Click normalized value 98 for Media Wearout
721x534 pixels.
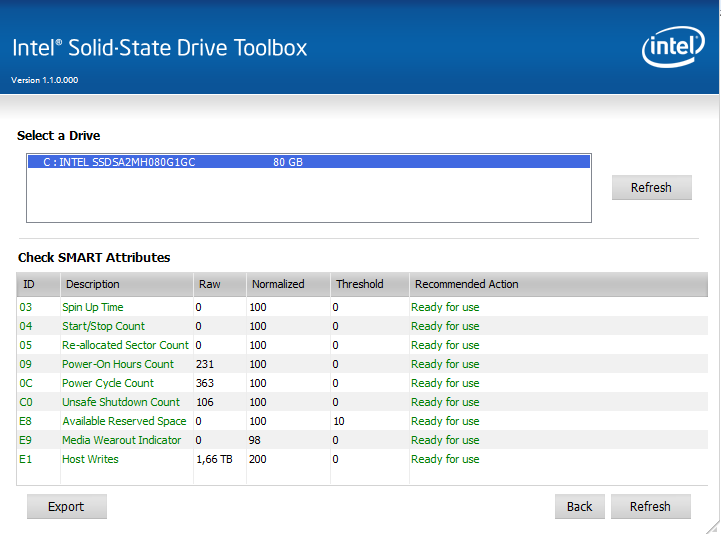click(254, 440)
